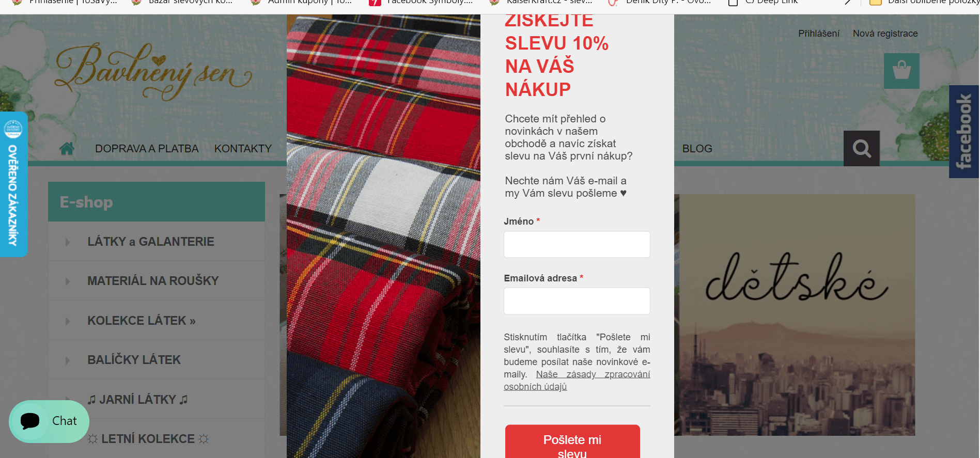The height and width of the screenshot is (458, 980).
Task: Expand the KOLEKCE LÁTEK arrow
Action: coord(68,321)
